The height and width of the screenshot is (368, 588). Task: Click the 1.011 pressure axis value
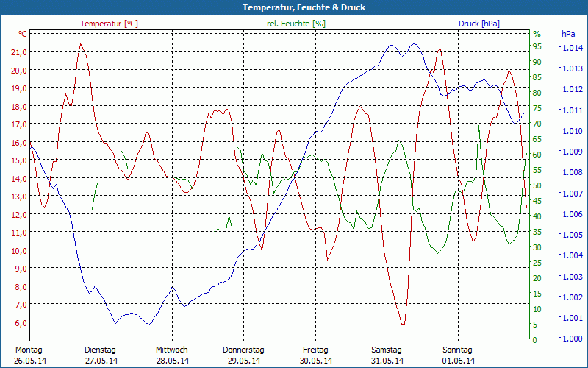[x=573, y=110]
